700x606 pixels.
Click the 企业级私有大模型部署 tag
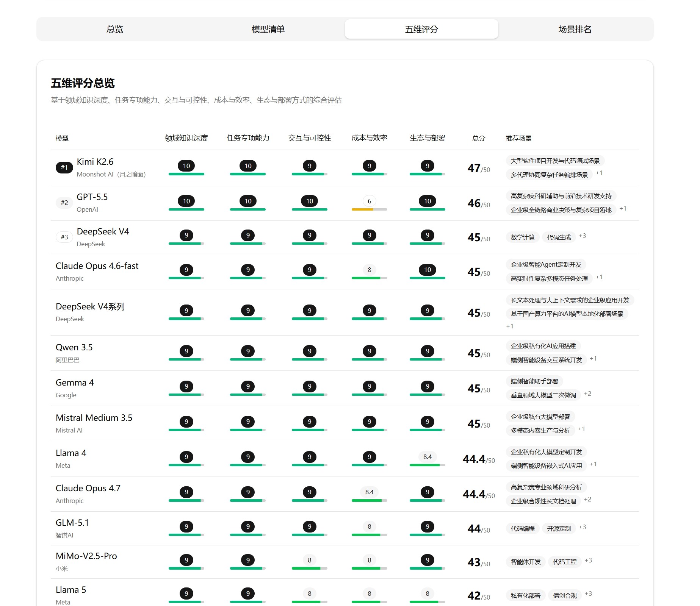click(540, 417)
